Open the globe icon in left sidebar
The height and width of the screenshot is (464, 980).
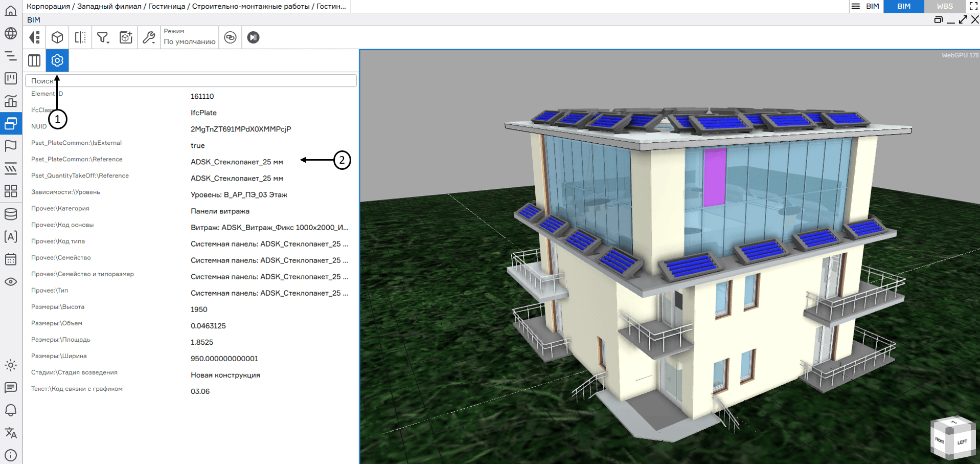tap(11, 33)
